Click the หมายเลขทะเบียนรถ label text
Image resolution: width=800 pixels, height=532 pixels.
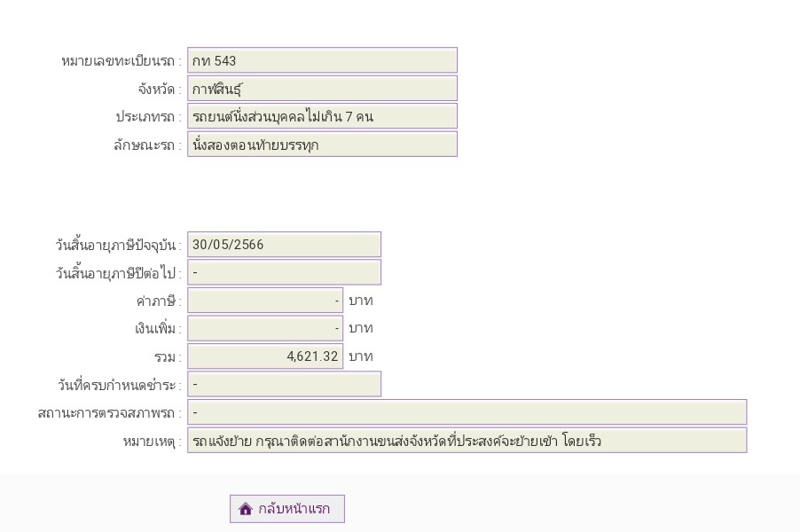point(120,61)
